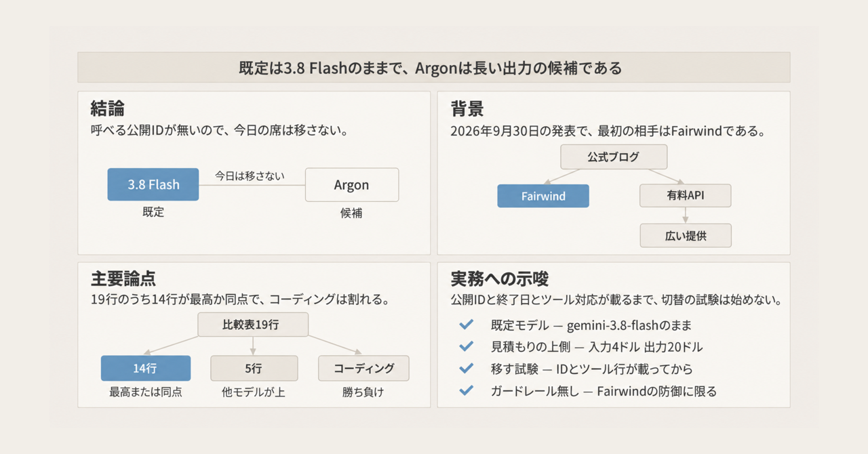Click the 実務への示唆 heading
The image size is (868, 454).
(500, 279)
